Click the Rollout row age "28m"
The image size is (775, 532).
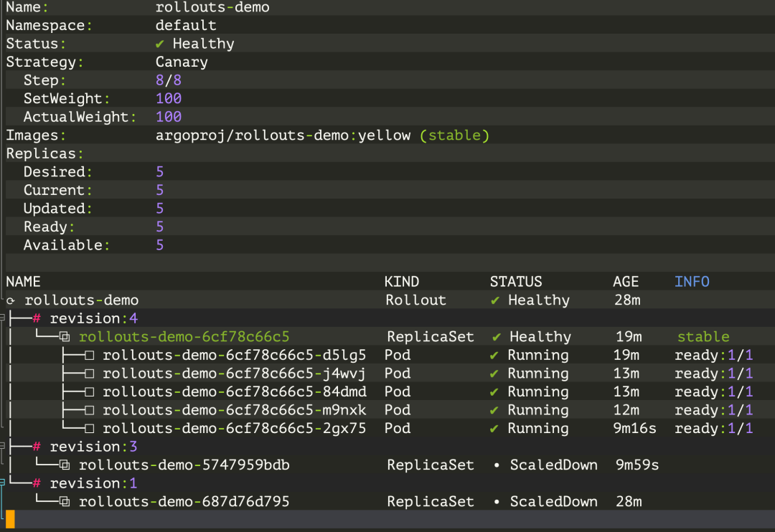pyautogui.click(x=627, y=300)
